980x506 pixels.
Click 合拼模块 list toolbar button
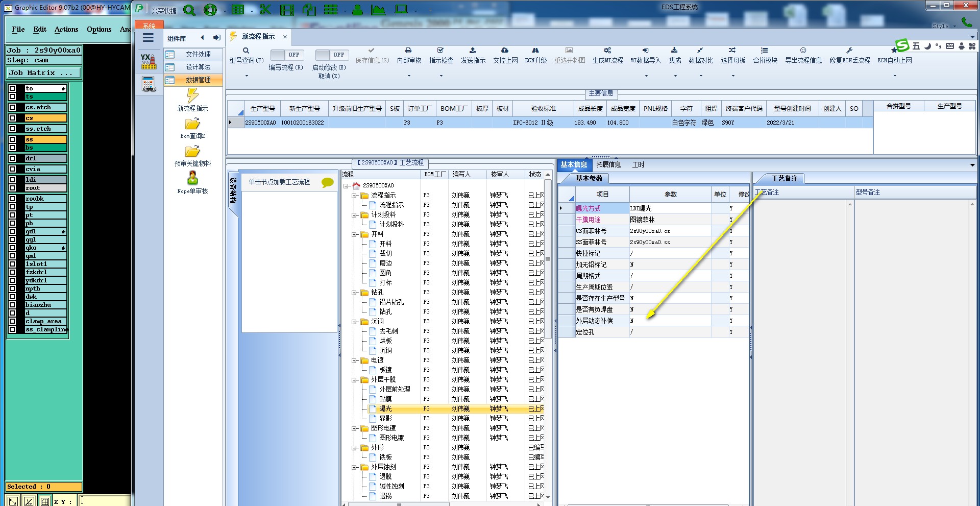765,55
